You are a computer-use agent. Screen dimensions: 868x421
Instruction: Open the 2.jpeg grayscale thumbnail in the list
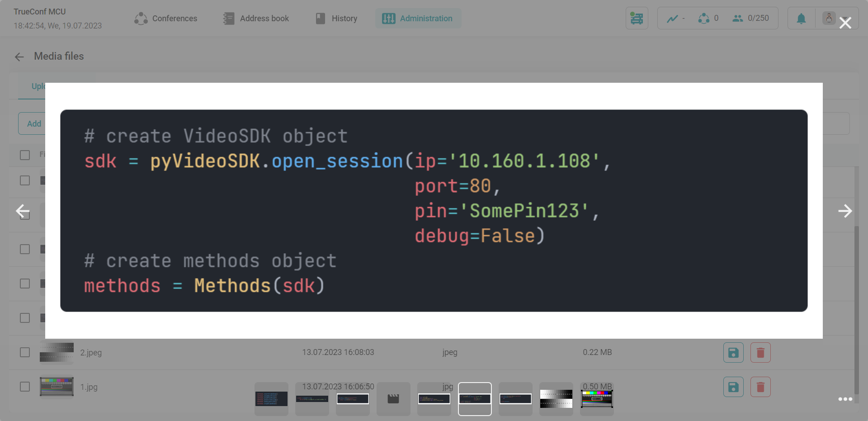pos(57,353)
